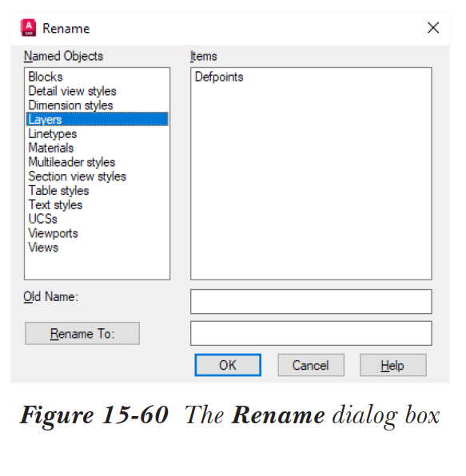Click the Old Name input field
The width and height of the screenshot is (466, 476).
(311, 301)
